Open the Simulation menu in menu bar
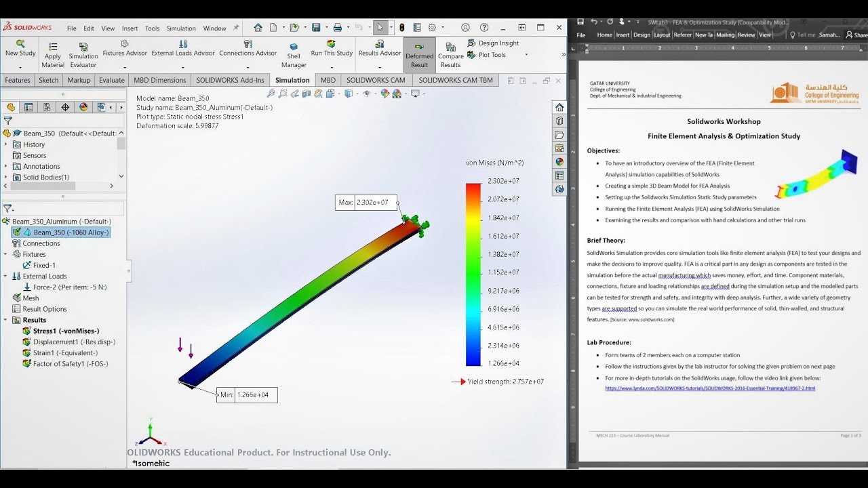 [x=181, y=28]
